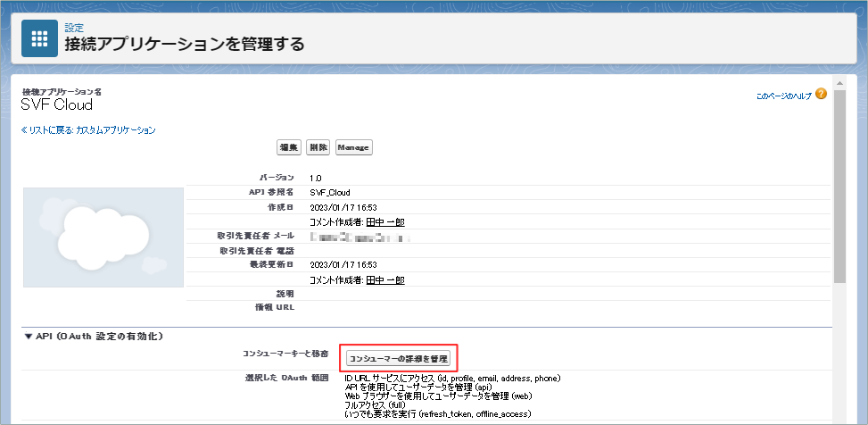Click the 選択した OAuth 範囲 label
Viewport: 868px width, 425px height.
(287, 379)
